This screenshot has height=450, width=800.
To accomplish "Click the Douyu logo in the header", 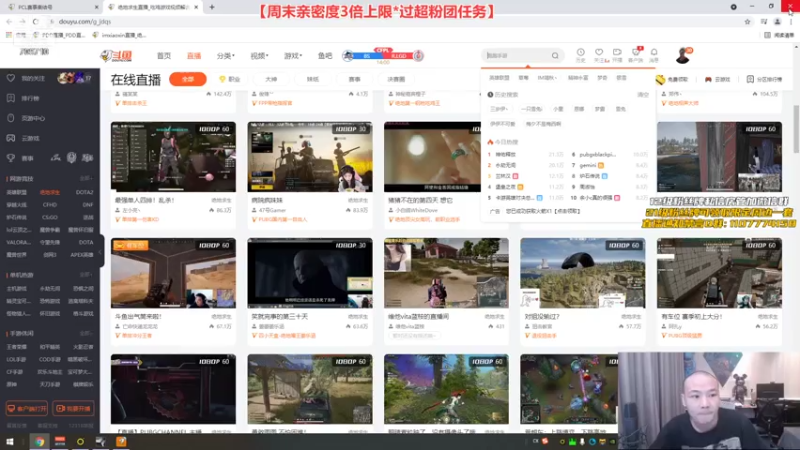I will 116,56.
